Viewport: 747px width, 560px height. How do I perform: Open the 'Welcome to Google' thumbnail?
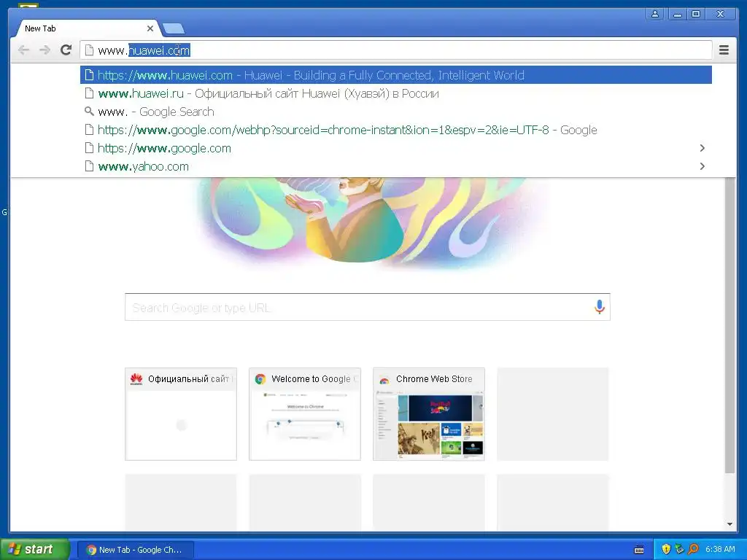[x=305, y=414]
